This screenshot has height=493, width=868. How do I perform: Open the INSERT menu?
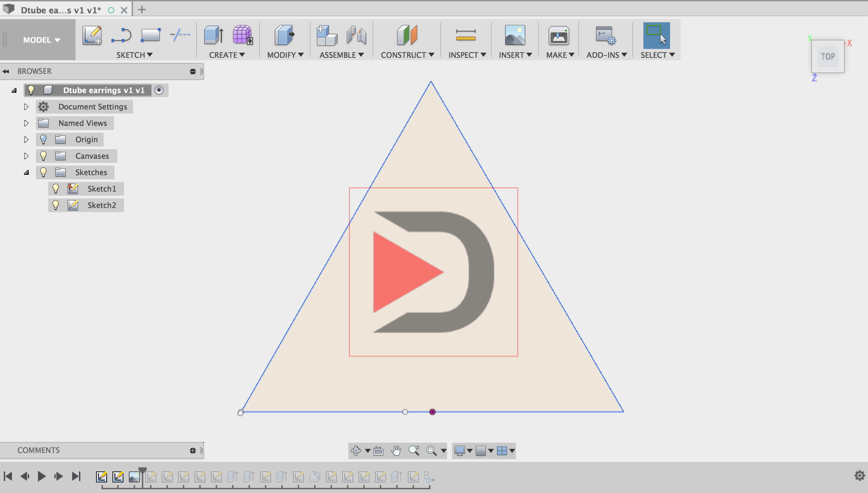tap(515, 55)
